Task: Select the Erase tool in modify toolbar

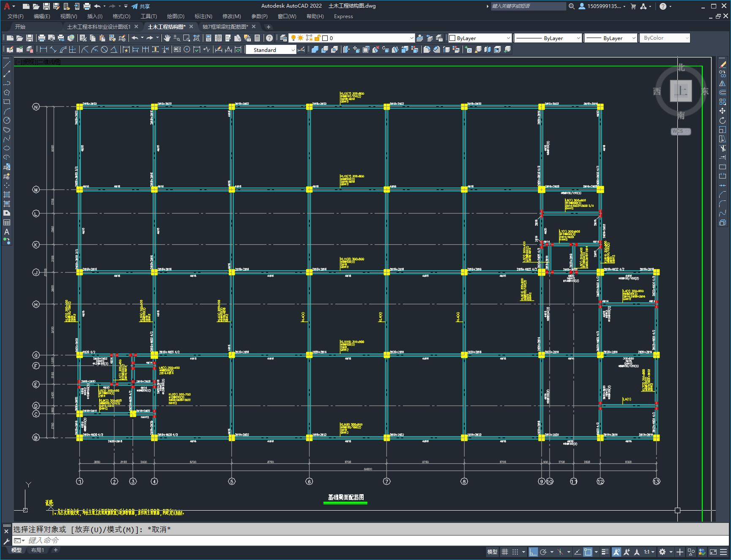Action: 723,65
